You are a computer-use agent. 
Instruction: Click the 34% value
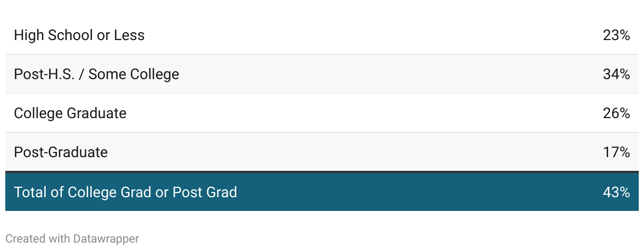(x=616, y=74)
